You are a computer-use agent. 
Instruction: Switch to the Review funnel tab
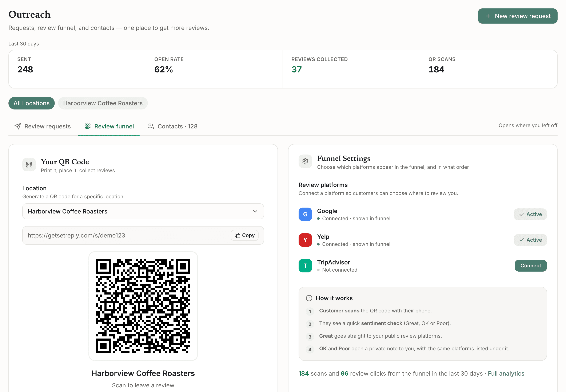click(109, 126)
